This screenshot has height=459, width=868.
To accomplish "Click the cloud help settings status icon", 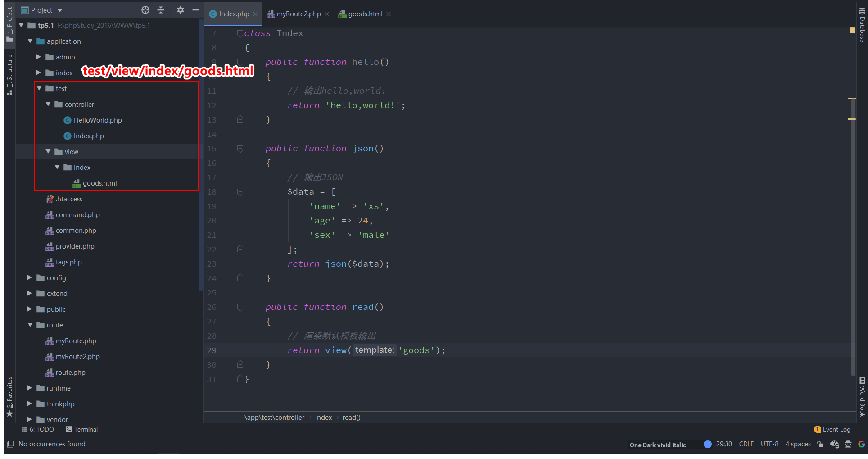I will pos(834,444).
